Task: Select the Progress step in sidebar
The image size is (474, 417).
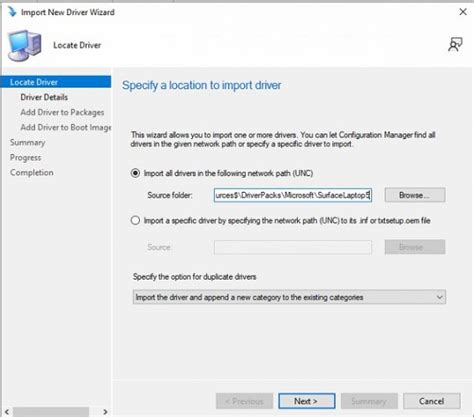Action: pyautogui.click(x=26, y=158)
